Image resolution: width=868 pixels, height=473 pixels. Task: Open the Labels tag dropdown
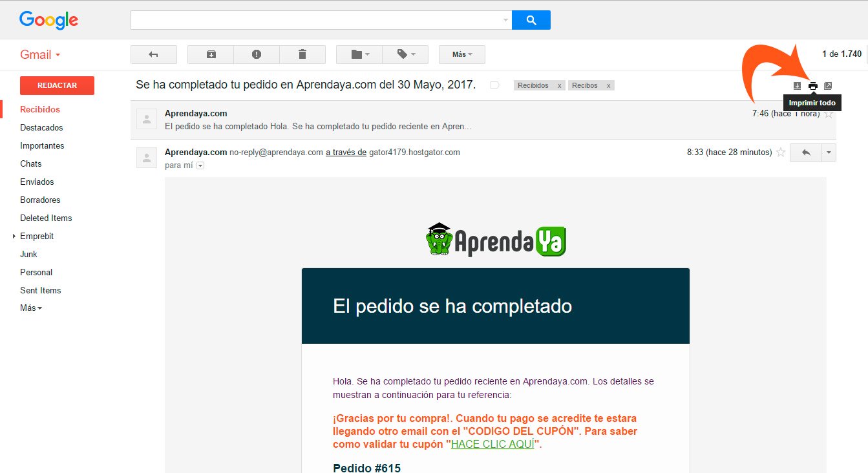pyautogui.click(x=405, y=54)
